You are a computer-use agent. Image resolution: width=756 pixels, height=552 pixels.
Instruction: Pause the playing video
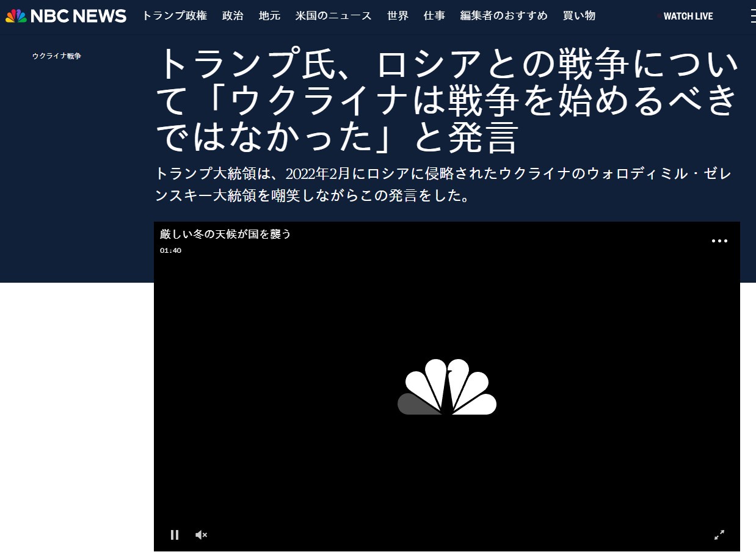click(x=175, y=535)
